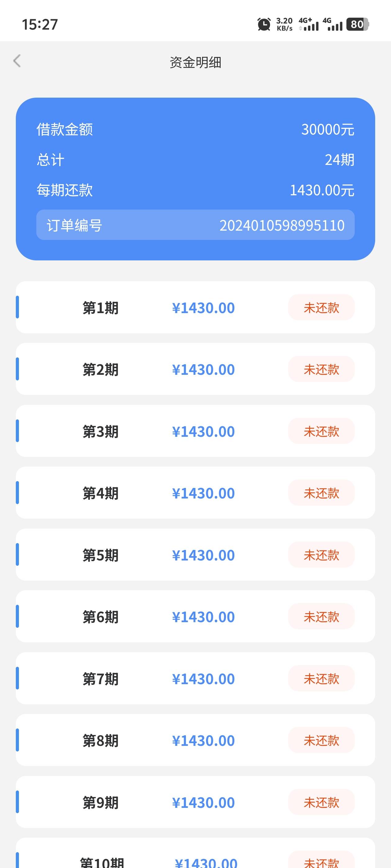Screen dimensions: 391x868
Task: Open the 第4期 installment row
Action: tap(195, 493)
